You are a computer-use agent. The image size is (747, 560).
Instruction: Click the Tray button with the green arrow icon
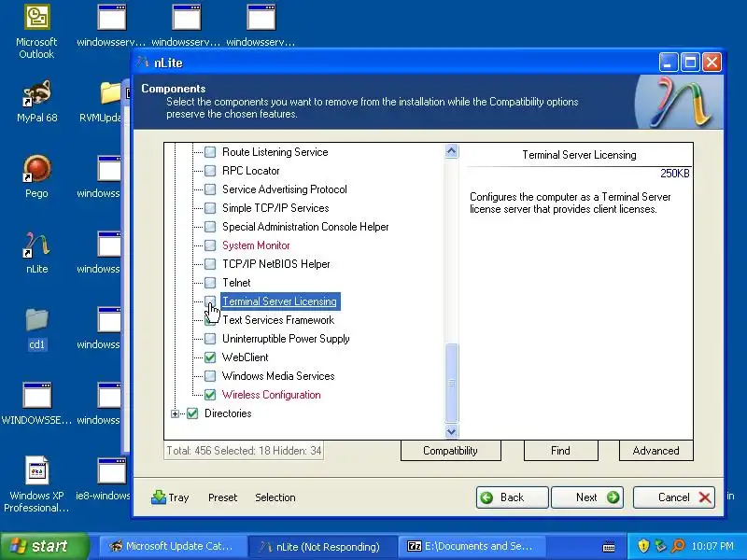[170, 497]
